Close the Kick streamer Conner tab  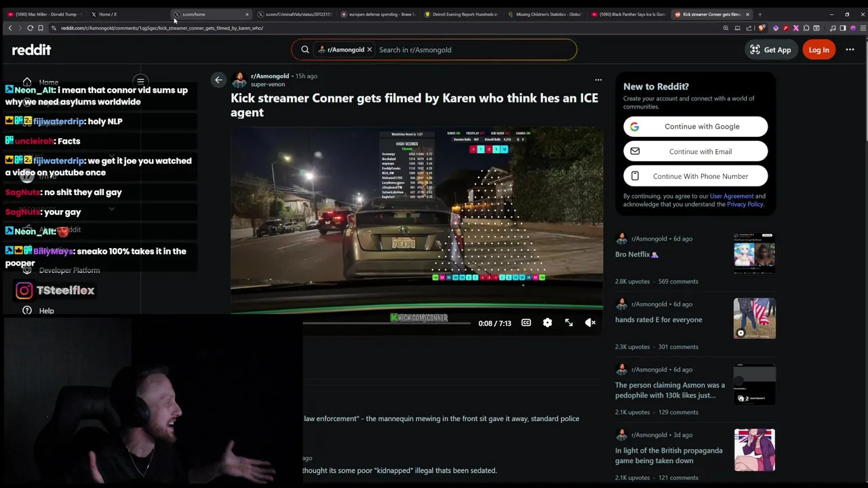[x=747, y=14]
